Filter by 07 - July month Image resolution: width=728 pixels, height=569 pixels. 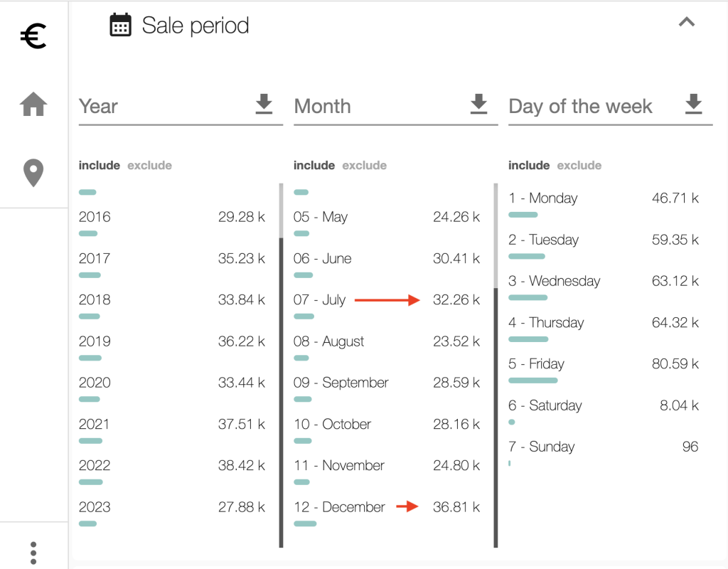tap(320, 300)
